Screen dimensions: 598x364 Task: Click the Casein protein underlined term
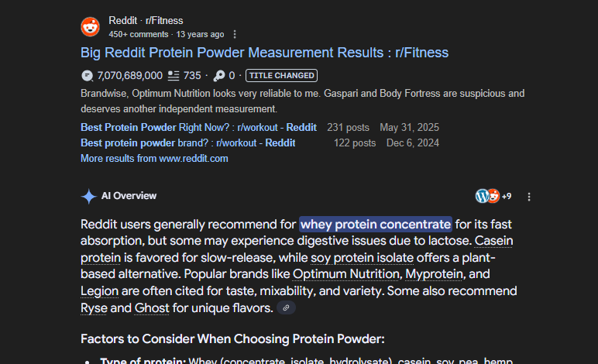(x=493, y=241)
